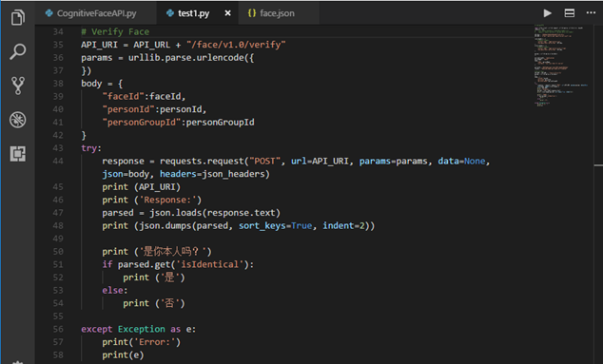Switch to the face.json tab
Image resolution: width=603 pixels, height=364 pixels.
(x=278, y=13)
